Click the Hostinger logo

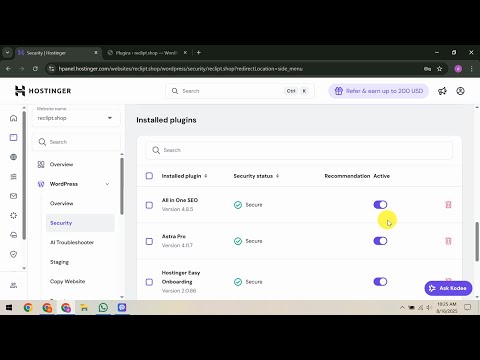tap(43, 91)
